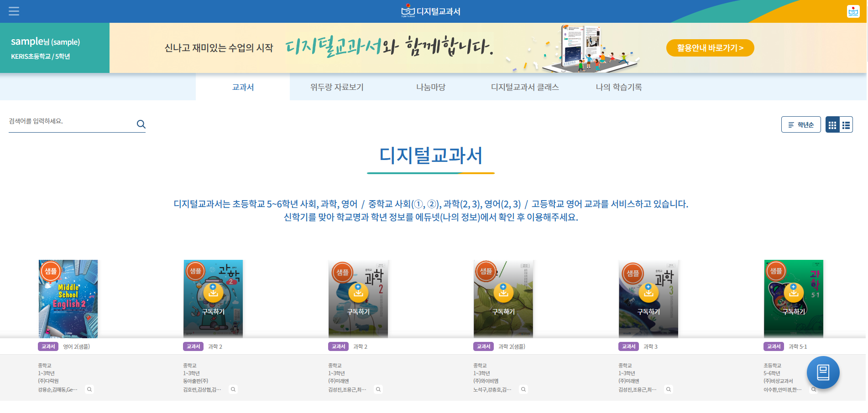
Task: Select the 교과서 tab
Action: click(243, 87)
